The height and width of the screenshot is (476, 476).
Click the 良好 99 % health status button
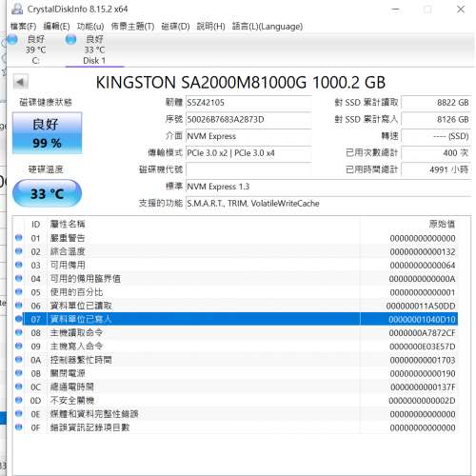click(x=47, y=133)
